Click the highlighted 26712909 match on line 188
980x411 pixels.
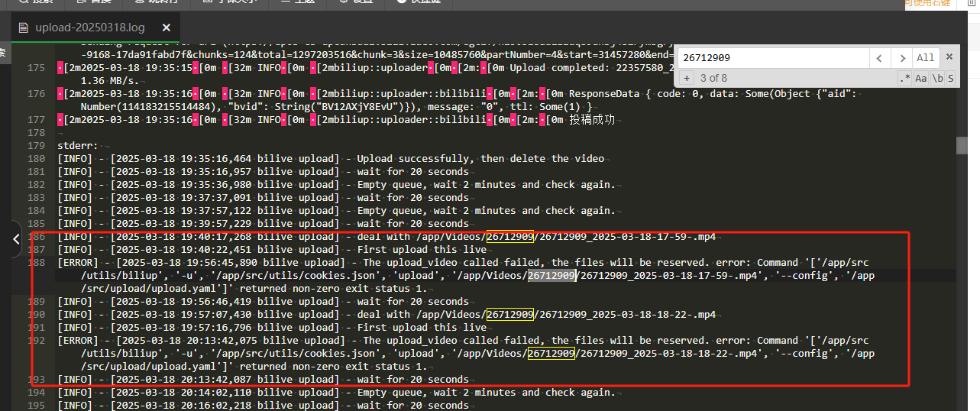(551, 275)
